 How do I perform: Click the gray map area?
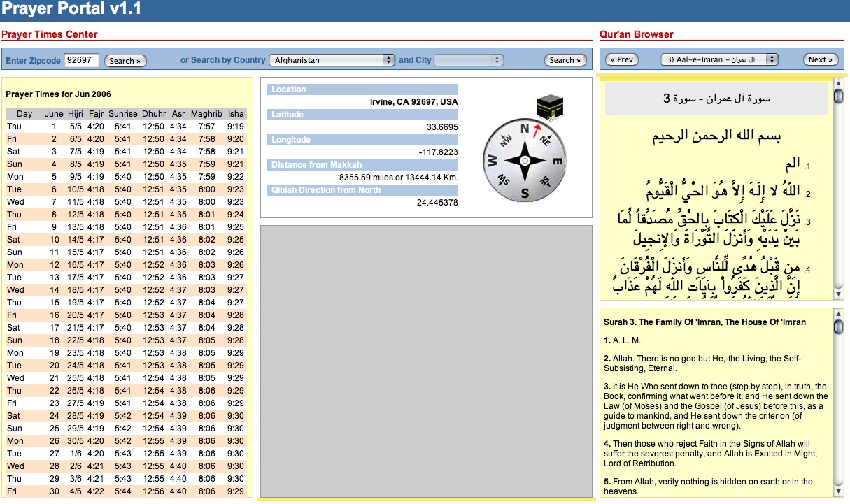point(426,360)
